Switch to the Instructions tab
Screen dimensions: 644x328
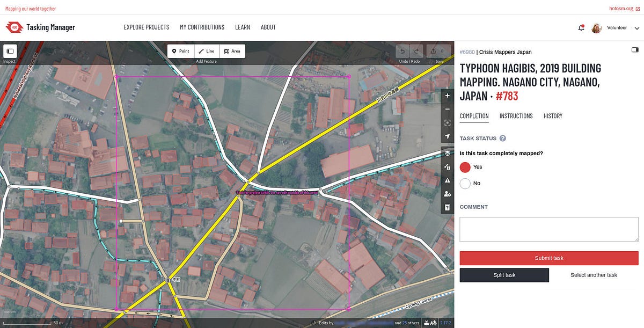516,116
